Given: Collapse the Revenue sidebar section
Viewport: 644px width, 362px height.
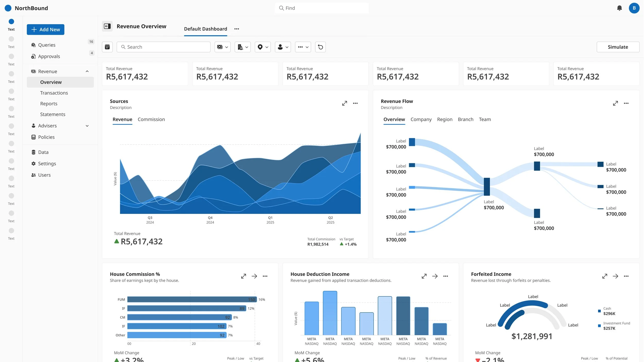Looking at the screenshot, I should pos(87,71).
